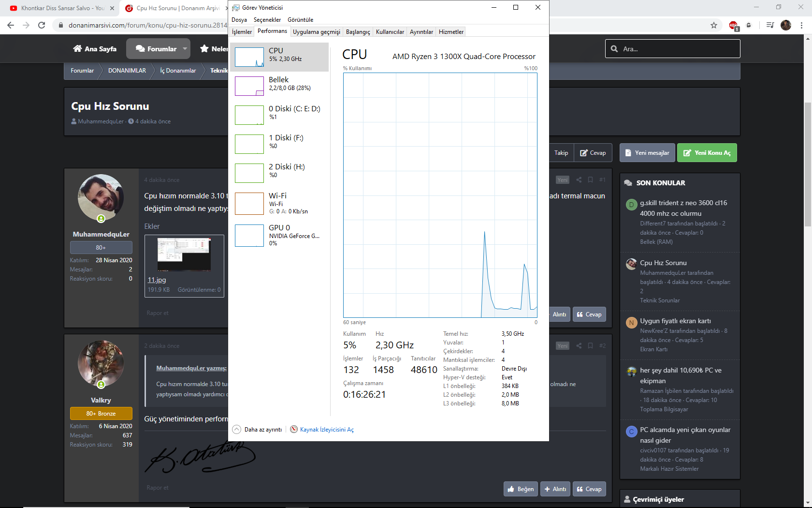Switch to the Hizmetler tab
The height and width of the screenshot is (508, 812).
click(x=451, y=32)
